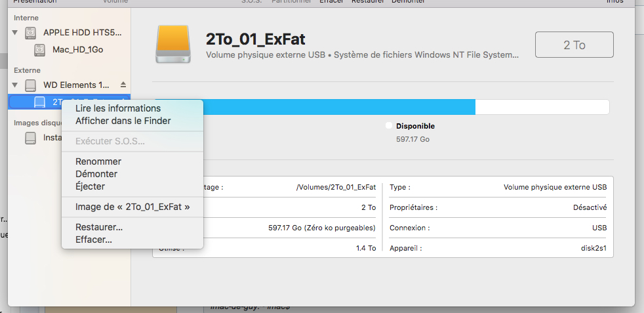Click the disk image icon under Images disque

pyautogui.click(x=30, y=138)
